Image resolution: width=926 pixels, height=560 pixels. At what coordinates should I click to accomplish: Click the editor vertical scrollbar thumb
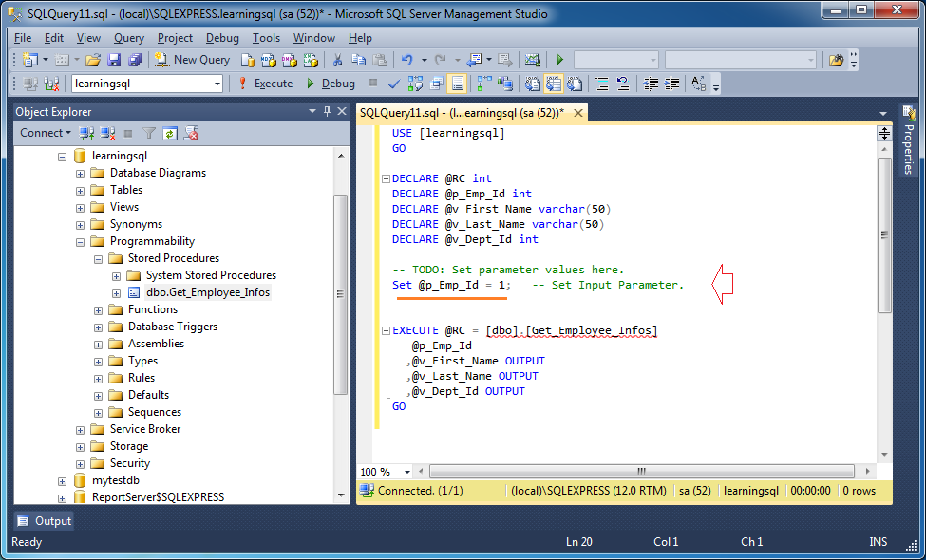coord(884,234)
